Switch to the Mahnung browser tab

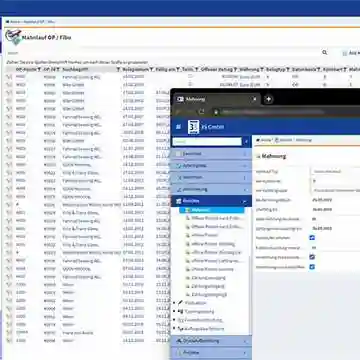tap(216, 99)
